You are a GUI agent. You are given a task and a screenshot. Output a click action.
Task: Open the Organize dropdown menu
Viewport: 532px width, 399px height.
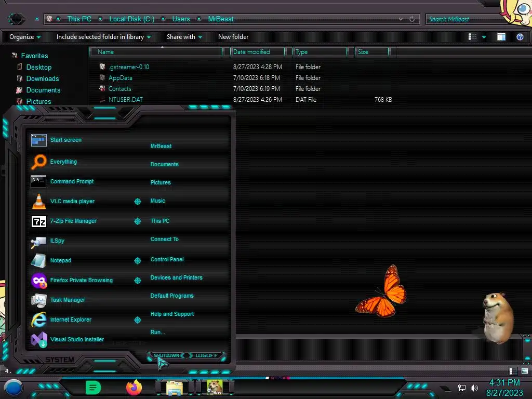25,37
